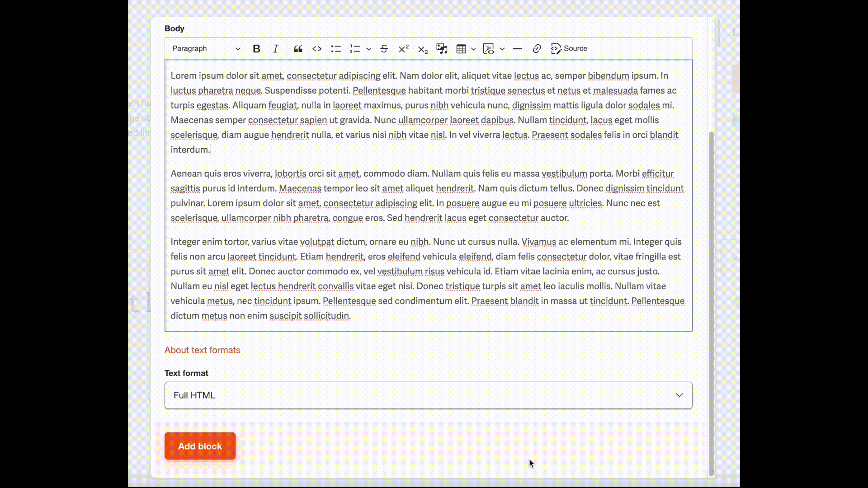This screenshot has height=488, width=868.
Task: Insert a media item
Action: [x=442, y=48]
